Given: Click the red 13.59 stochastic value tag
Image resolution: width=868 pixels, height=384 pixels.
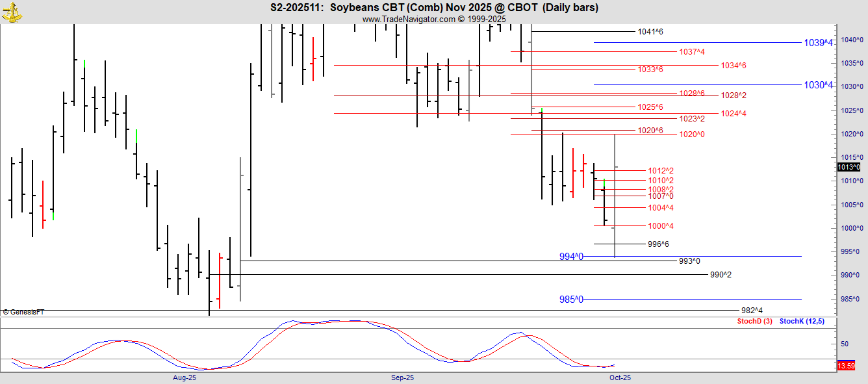Looking at the screenshot, I should pyautogui.click(x=845, y=366).
